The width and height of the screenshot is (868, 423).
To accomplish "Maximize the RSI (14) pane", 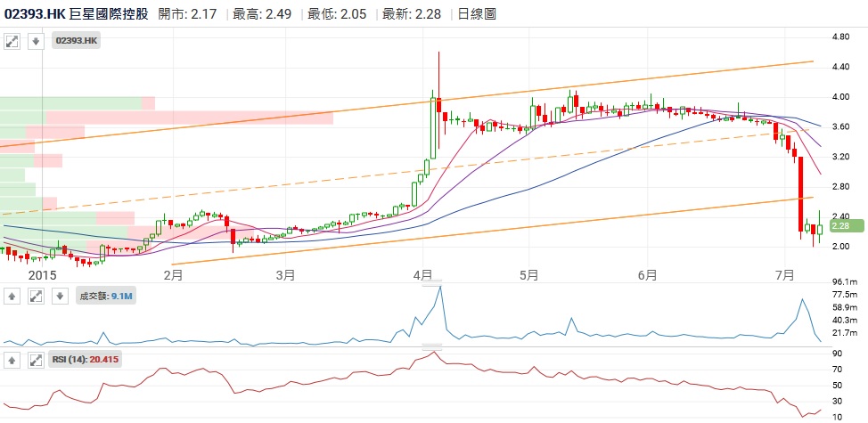I will tap(36, 360).
